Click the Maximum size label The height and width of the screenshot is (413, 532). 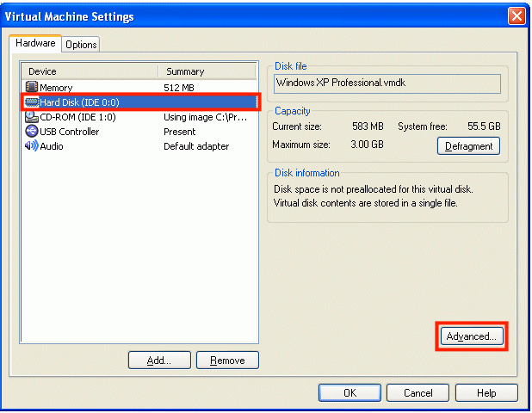click(x=301, y=145)
